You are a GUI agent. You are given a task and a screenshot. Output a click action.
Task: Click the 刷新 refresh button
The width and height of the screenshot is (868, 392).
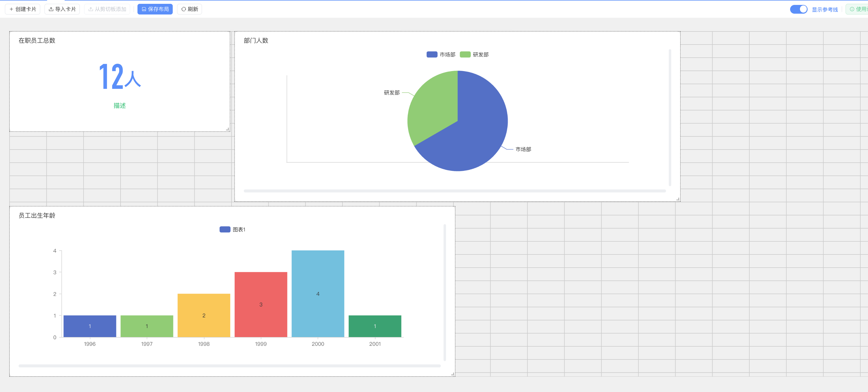(x=189, y=9)
